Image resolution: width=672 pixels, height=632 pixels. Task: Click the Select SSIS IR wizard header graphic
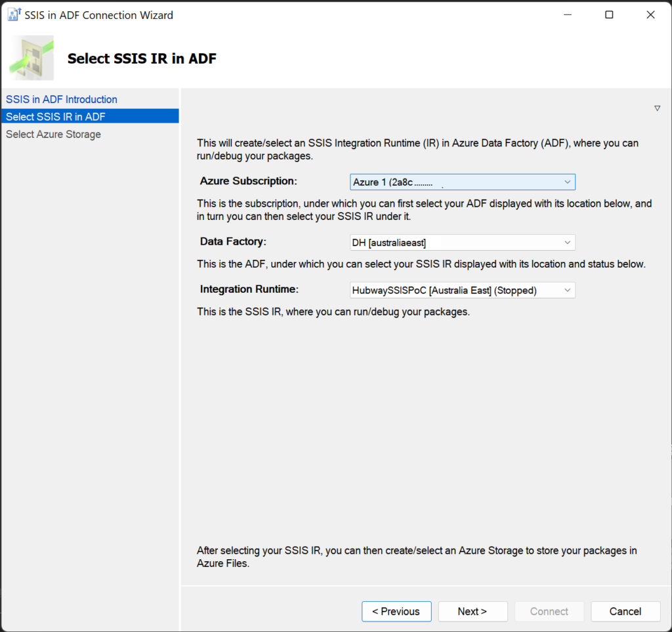pyautogui.click(x=31, y=57)
